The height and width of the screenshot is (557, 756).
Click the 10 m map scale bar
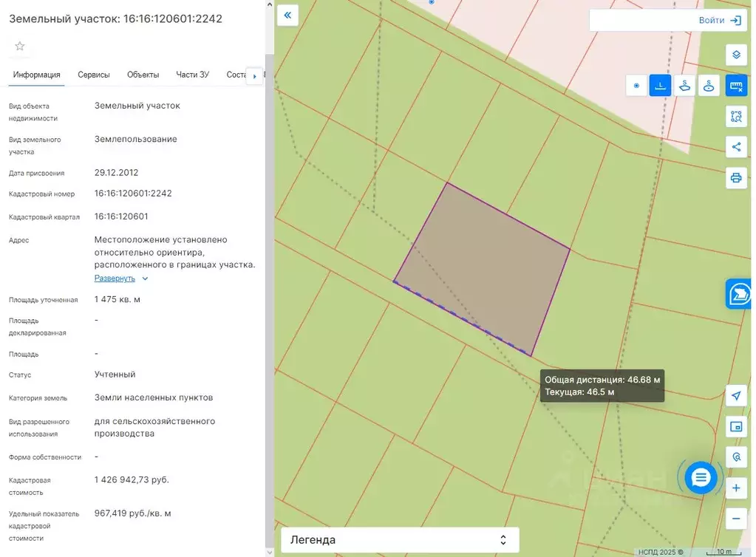723,552
